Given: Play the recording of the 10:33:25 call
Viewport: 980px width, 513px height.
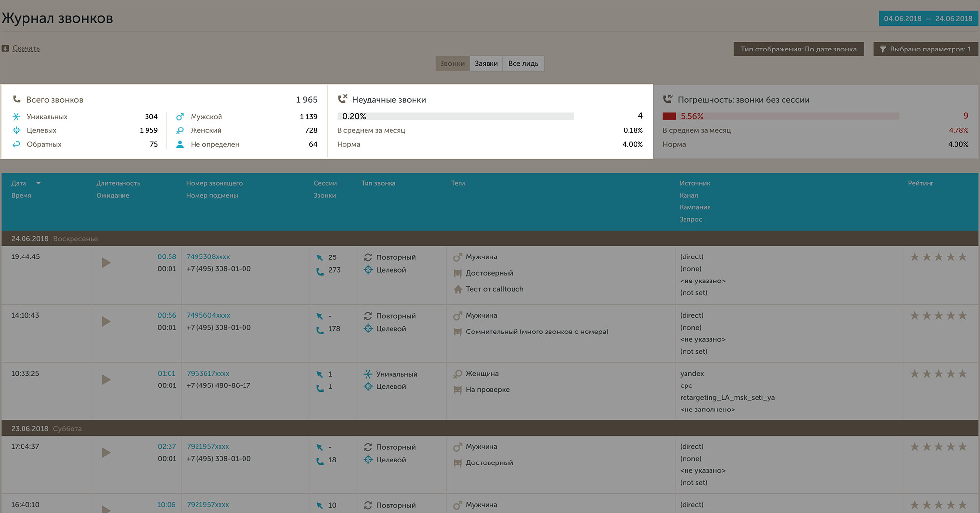Looking at the screenshot, I should point(106,380).
